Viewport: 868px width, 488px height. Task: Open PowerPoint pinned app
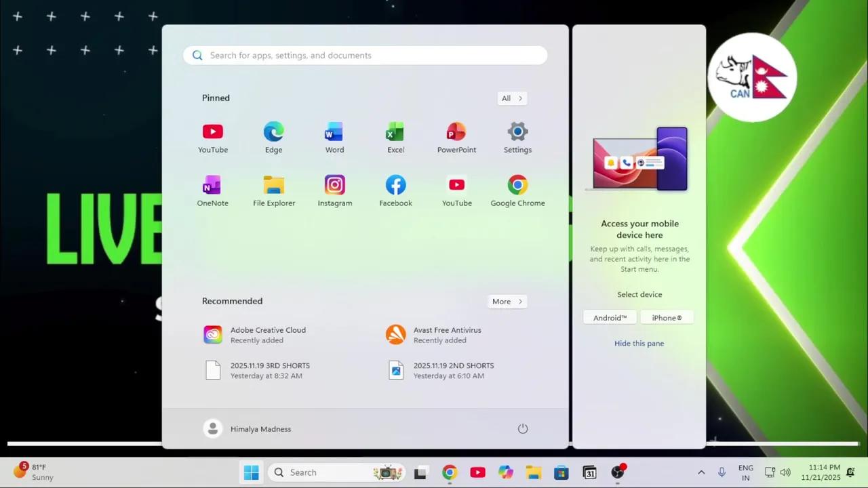point(456,138)
